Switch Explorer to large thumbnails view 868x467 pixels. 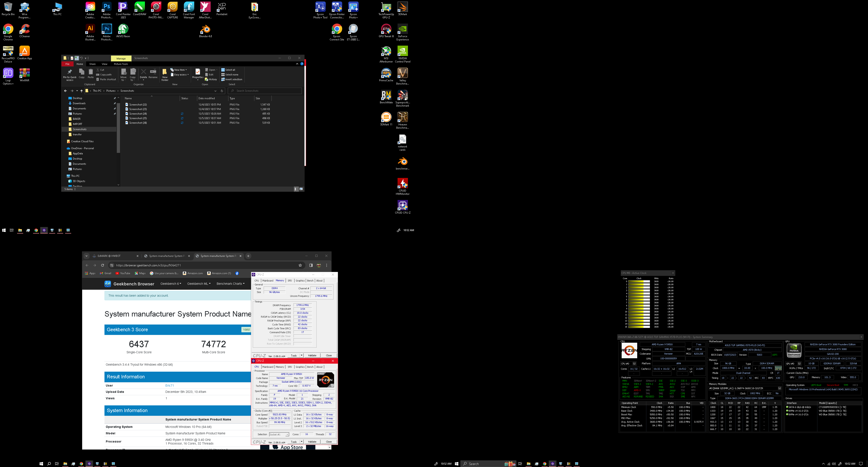coord(301,189)
